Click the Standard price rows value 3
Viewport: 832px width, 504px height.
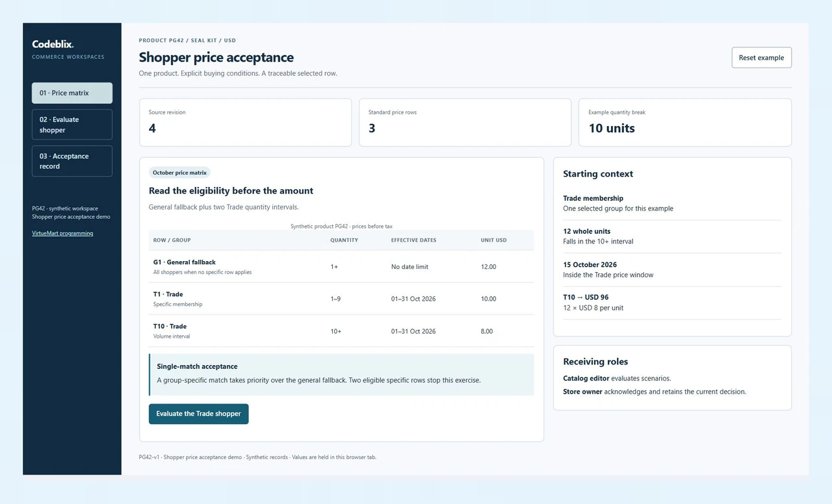click(x=372, y=128)
